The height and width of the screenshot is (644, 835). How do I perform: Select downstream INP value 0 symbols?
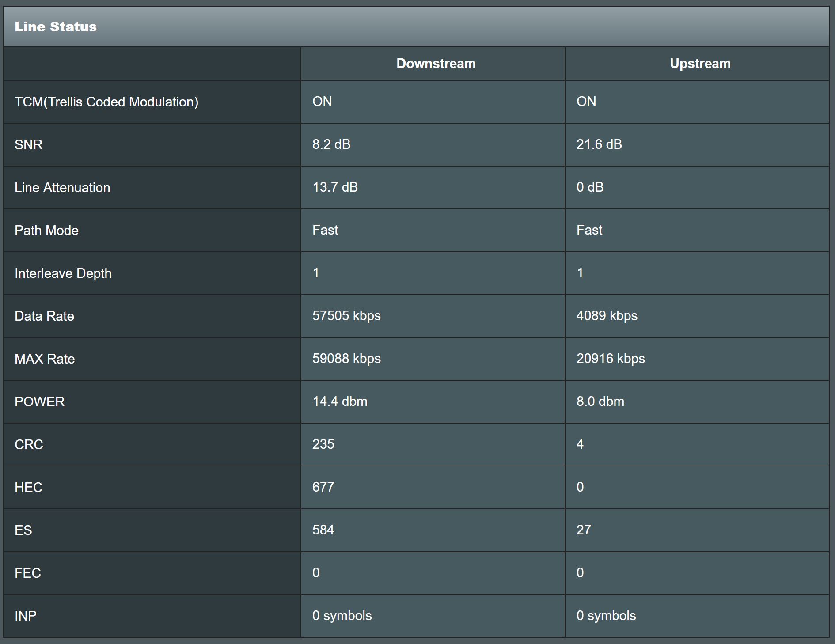coord(342,616)
